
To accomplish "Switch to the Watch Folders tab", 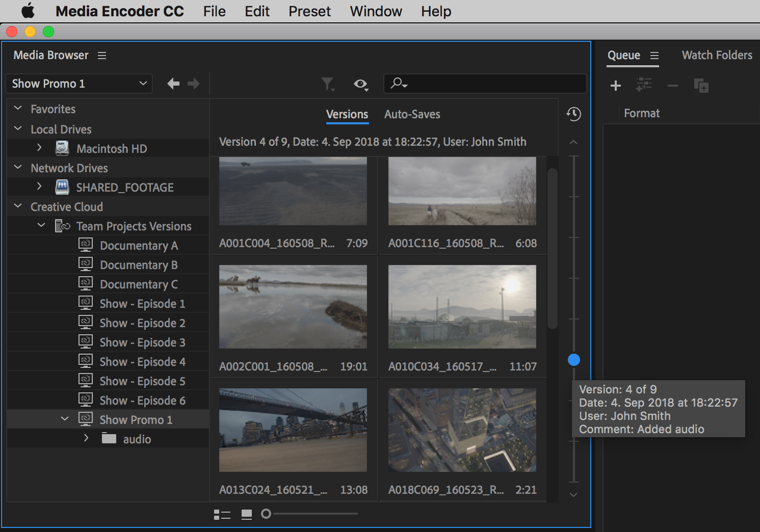I will tap(717, 55).
